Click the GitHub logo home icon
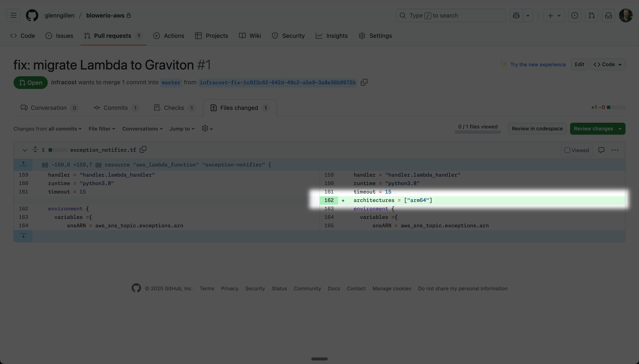The width and height of the screenshot is (639, 364). click(32, 15)
